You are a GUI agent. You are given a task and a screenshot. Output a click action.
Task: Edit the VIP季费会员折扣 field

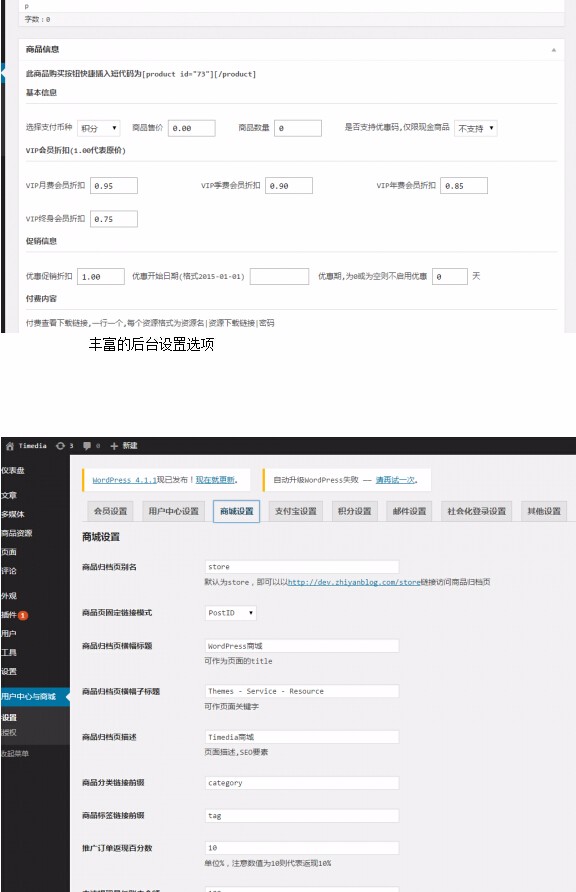(289, 185)
